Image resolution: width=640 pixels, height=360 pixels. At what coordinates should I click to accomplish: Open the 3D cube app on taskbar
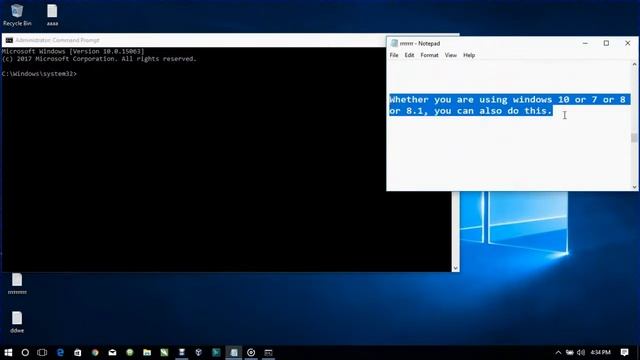click(x=199, y=352)
